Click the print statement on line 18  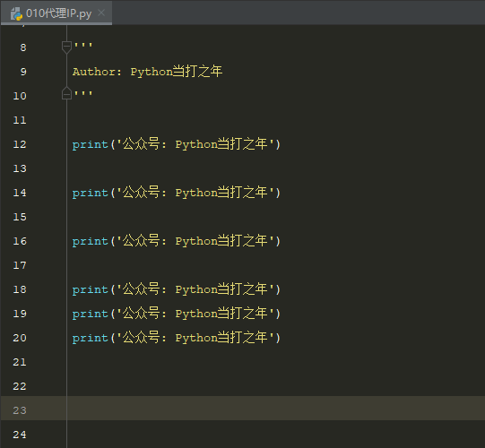pyautogui.click(x=177, y=289)
